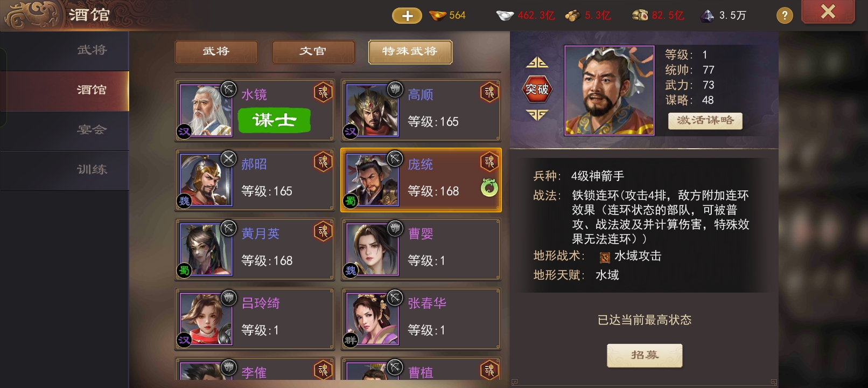The width and height of the screenshot is (868, 388).
Task: Click the red 突破 breakthrough icon
Action: pos(537,89)
